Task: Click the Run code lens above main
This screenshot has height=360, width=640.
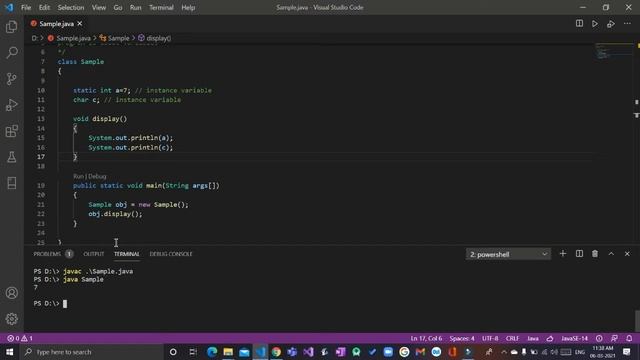Action: coord(78,176)
